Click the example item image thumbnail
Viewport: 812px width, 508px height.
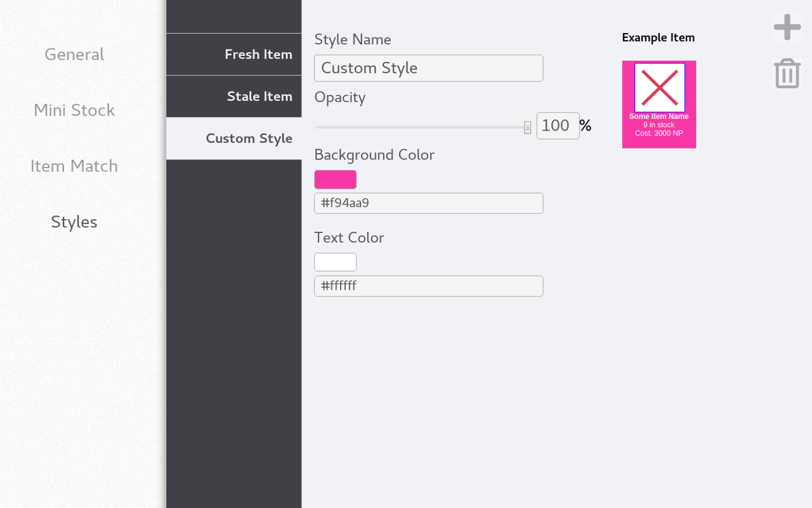pos(660,88)
